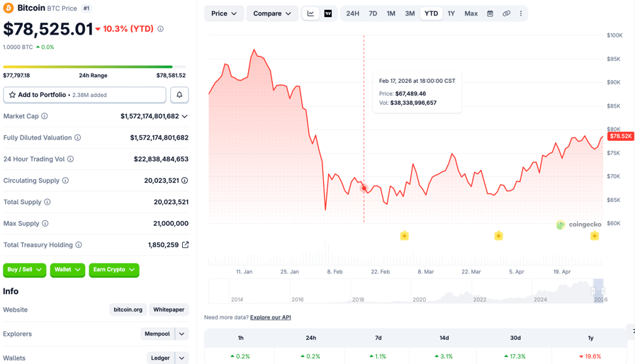Open the Ledger wallet link
Screen dimensions: 635x364
click(x=160, y=358)
